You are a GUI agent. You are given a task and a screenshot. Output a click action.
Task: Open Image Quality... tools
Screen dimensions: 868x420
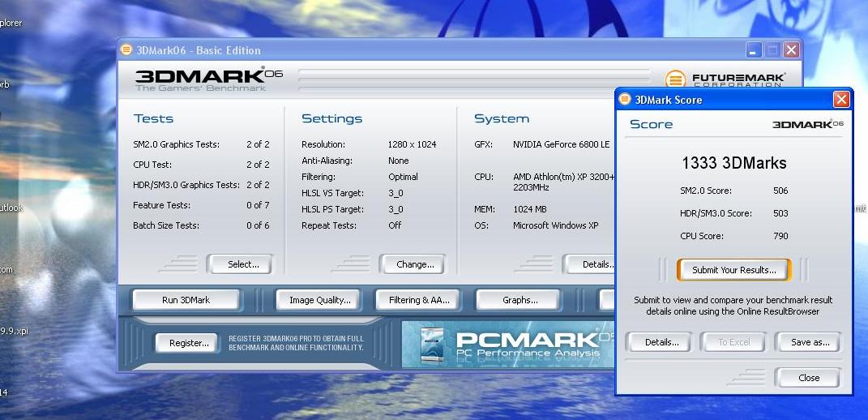pyautogui.click(x=318, y=300)
